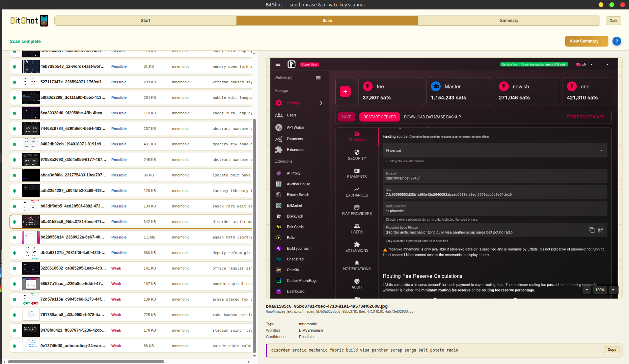Zoom in the preview with plus icon
This screenshot has width=629, height=364.
coord(613,290)
